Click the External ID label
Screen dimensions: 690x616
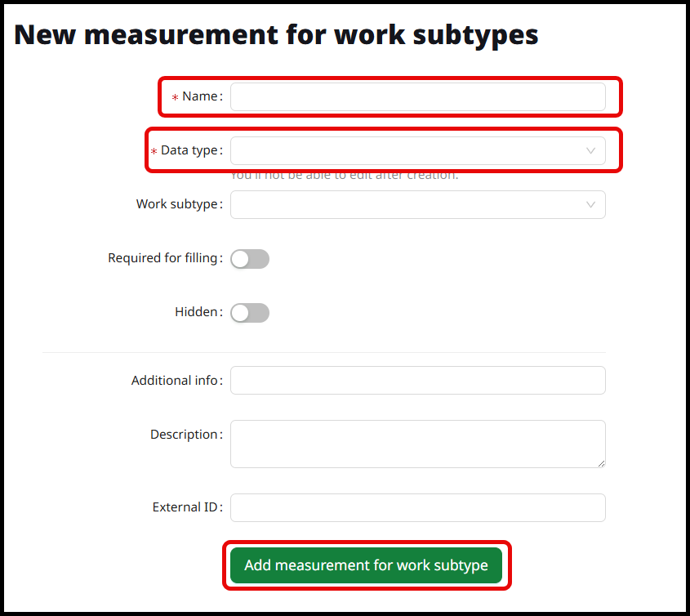[185, 507]
